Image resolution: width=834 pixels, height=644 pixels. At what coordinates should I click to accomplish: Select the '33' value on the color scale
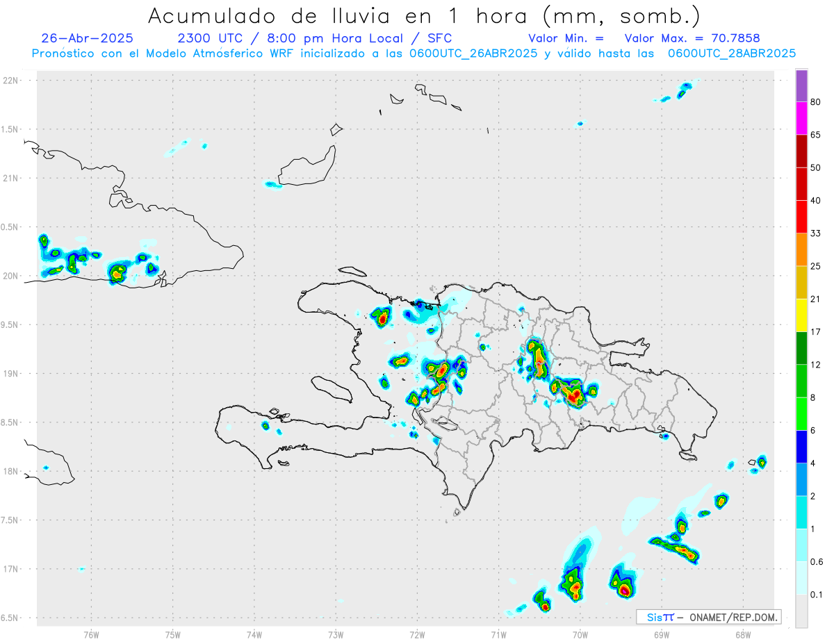click(816, 233)
